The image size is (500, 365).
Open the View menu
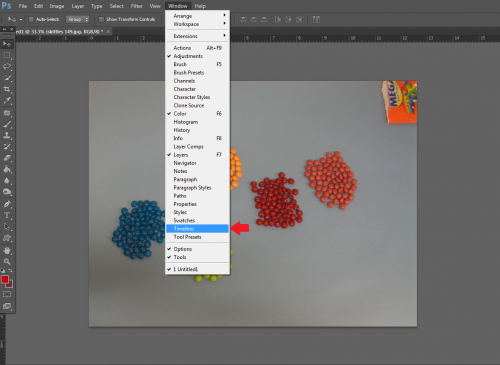click(155, 6)
